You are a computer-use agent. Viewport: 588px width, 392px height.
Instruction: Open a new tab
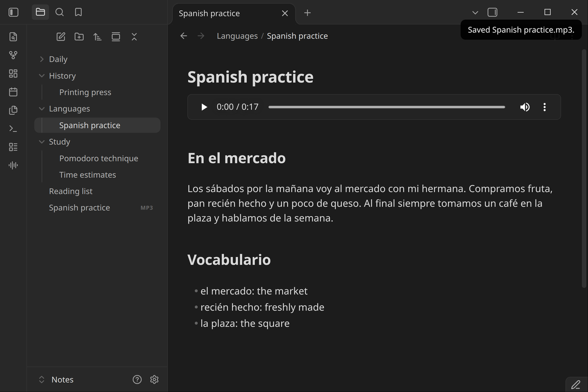pyautogui.click(x=307, y=13)
